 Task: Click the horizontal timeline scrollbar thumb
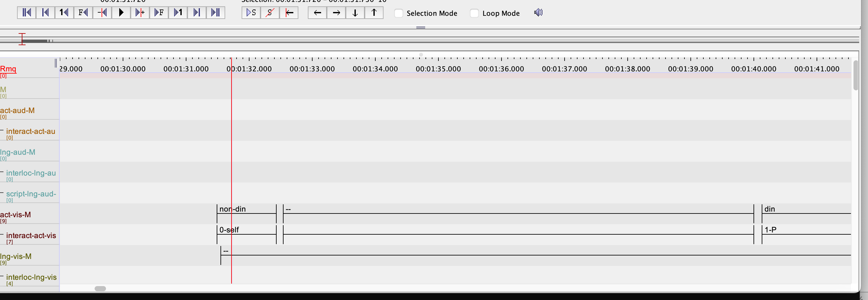click(100, 289)
